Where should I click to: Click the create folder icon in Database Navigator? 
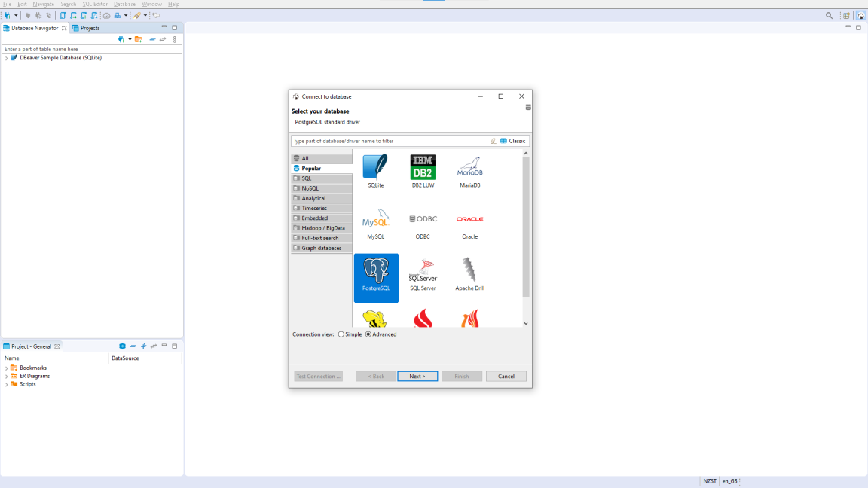[139, 39]
